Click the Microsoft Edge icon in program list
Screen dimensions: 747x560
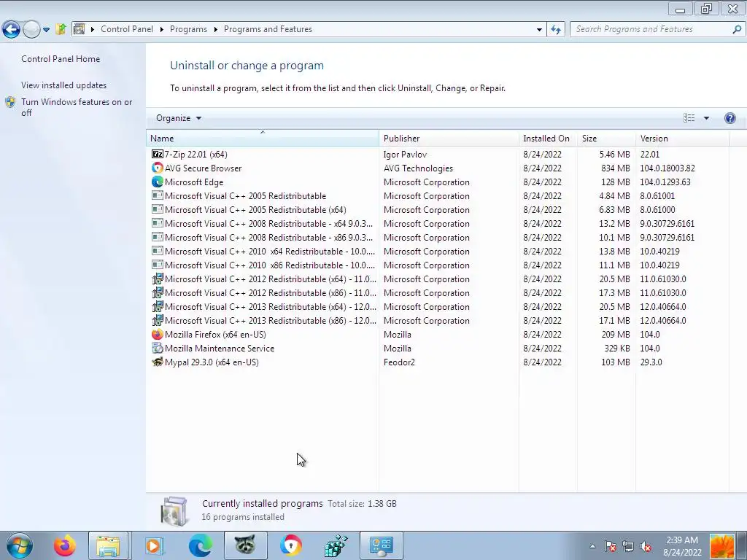pyautogui.click(x=158, y=182)
